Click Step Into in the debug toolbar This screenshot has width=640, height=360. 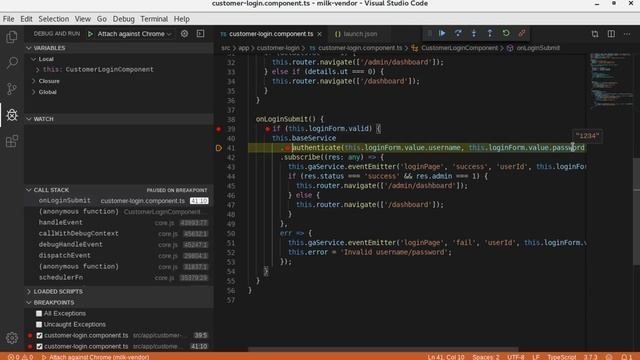click(x=474, y=33)
